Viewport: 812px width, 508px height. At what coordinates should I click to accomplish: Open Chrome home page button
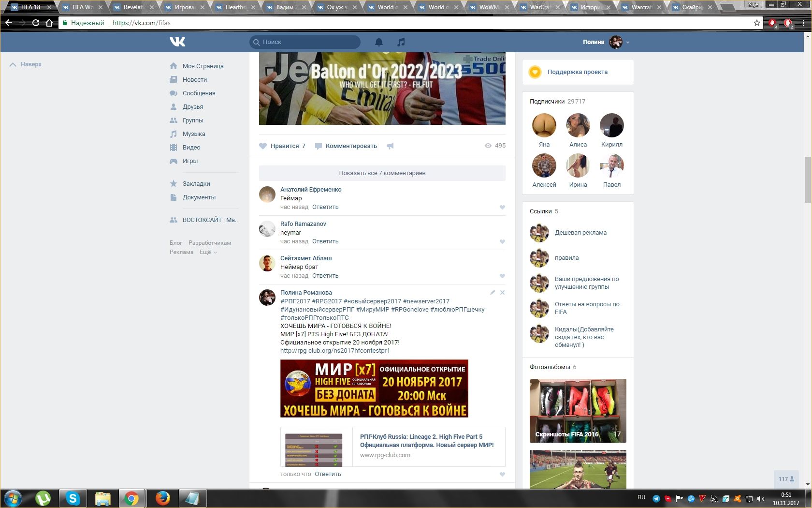pyautogui.click(x=49, y=23)
